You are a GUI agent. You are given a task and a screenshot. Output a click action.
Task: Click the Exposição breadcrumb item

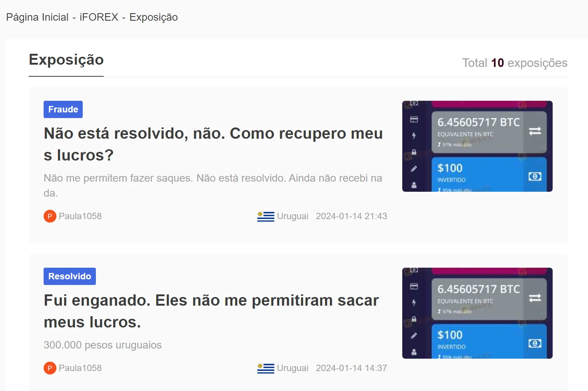tap(153, 17)
